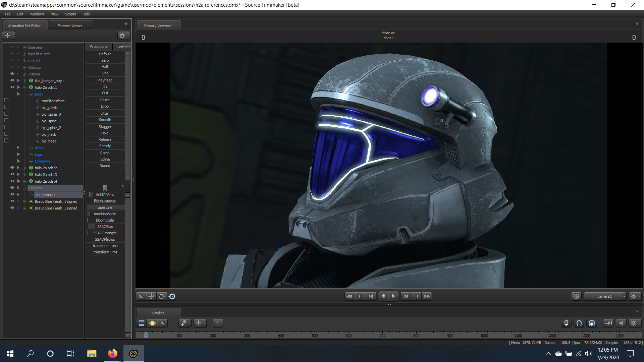Collapse the Cameras group node
Image resolution: width=644 pixels, height=362 pixels.
(24, 188)
